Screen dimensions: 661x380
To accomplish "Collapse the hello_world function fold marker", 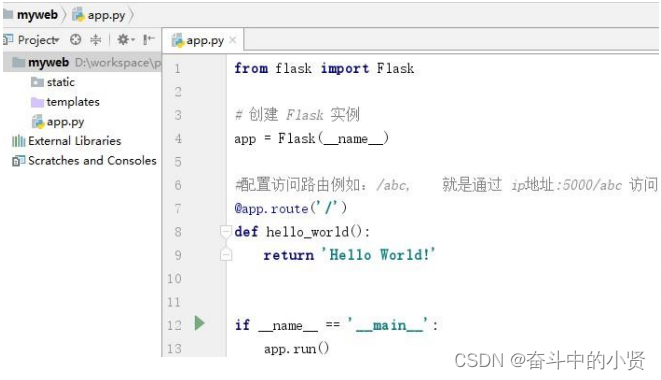I will 226,231.
